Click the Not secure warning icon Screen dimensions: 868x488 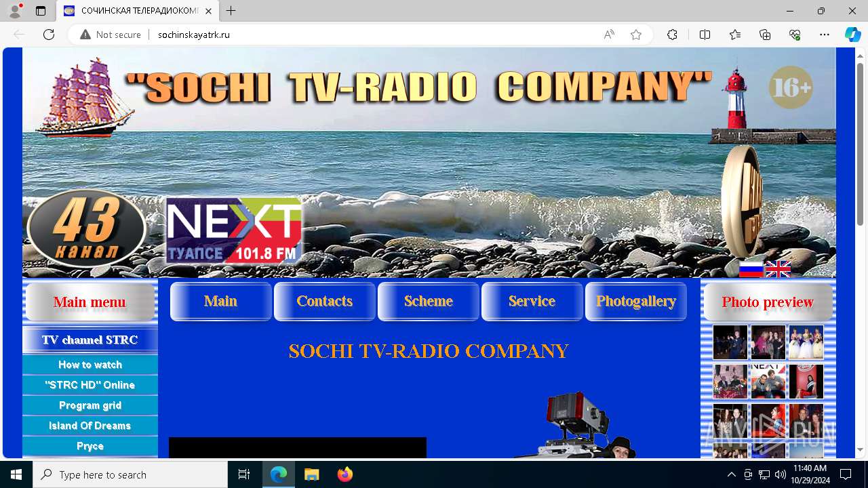(x=85, y=35)
